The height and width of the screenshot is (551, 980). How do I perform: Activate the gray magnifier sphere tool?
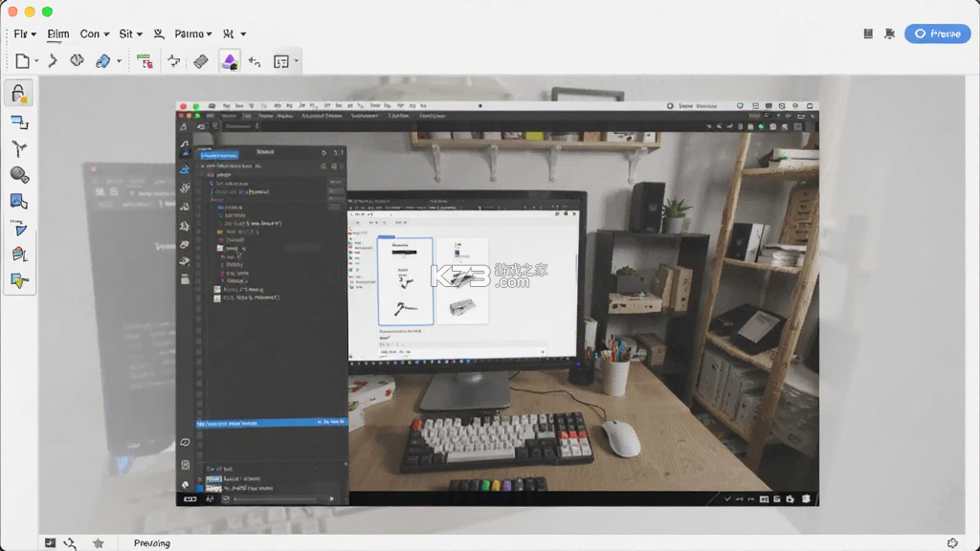click(x=19, y=175)
